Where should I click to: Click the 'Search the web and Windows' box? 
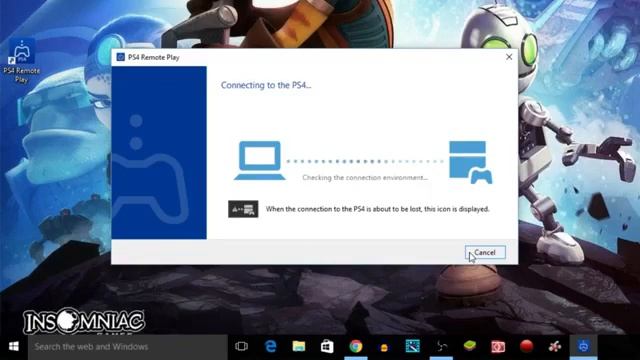click(x=127, y=347)
